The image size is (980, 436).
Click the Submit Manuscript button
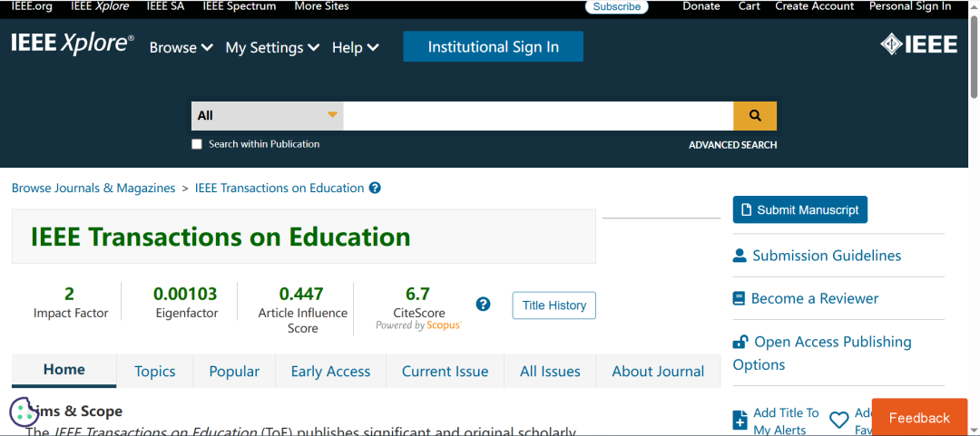coord(800,210)
